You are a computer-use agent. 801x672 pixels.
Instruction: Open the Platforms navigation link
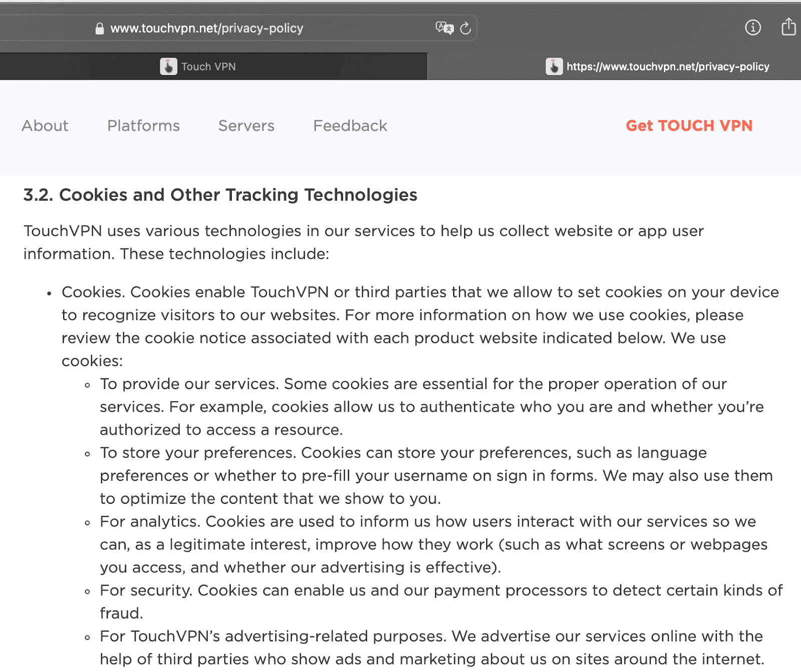144,126
